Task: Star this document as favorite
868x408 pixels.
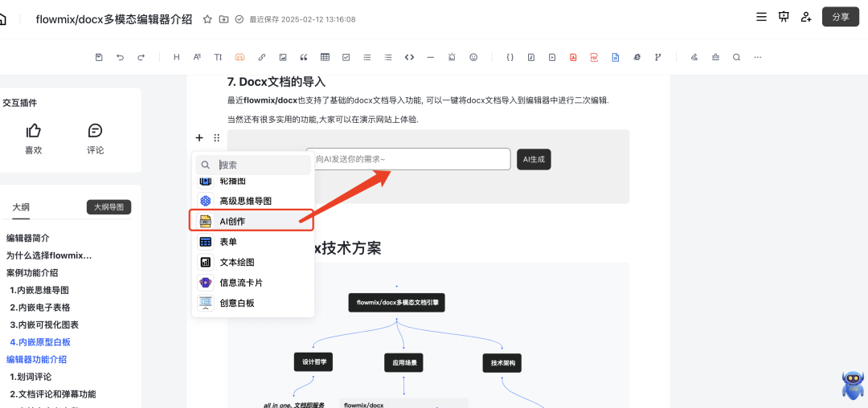Action: (207, 19)
